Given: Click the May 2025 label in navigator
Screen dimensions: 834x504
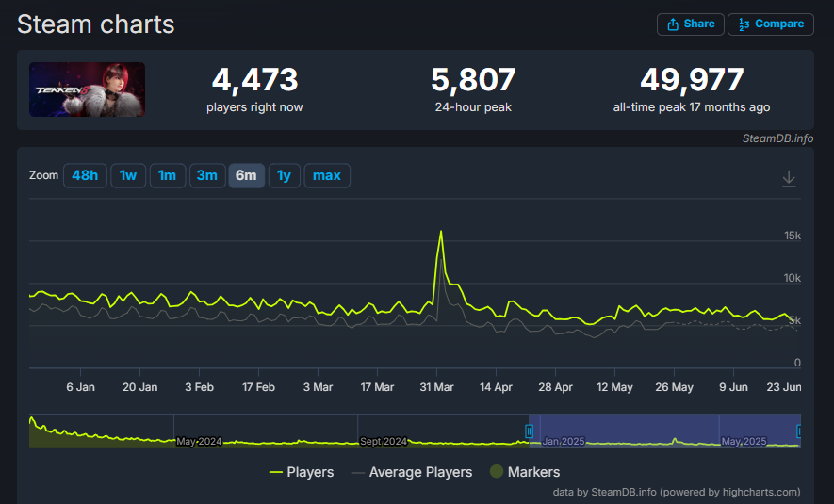Looking at the screenshot, I should [744, 442].
